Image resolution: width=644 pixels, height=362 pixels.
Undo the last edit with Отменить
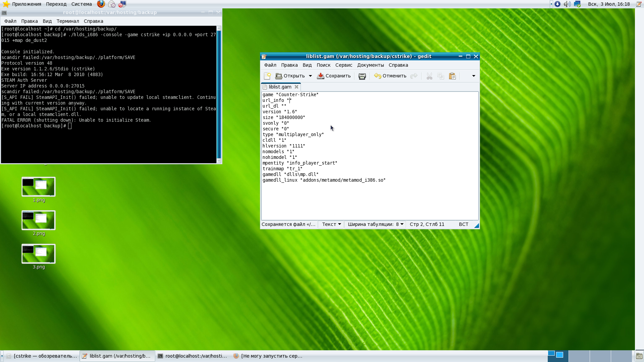pos(390,76)
